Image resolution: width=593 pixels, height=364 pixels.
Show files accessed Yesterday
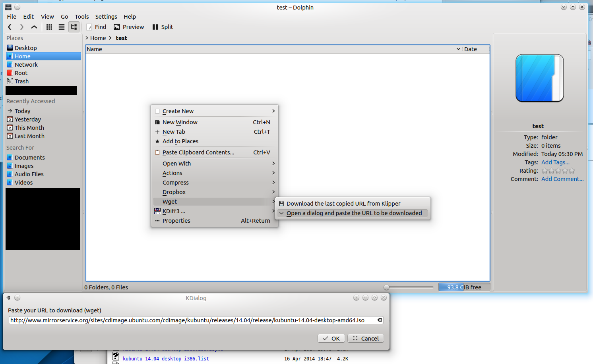tap(43, 119)
